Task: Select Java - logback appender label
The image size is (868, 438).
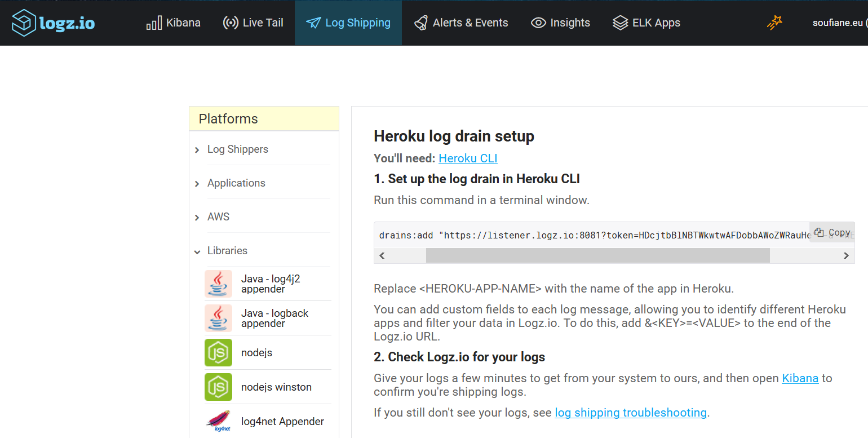Action: (274, 318)
